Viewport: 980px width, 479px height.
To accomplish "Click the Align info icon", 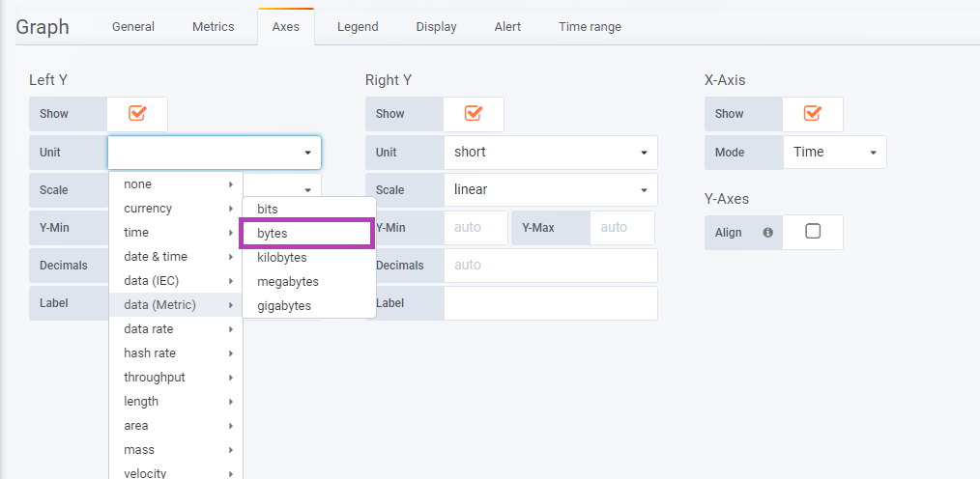I will coord(767,233).
